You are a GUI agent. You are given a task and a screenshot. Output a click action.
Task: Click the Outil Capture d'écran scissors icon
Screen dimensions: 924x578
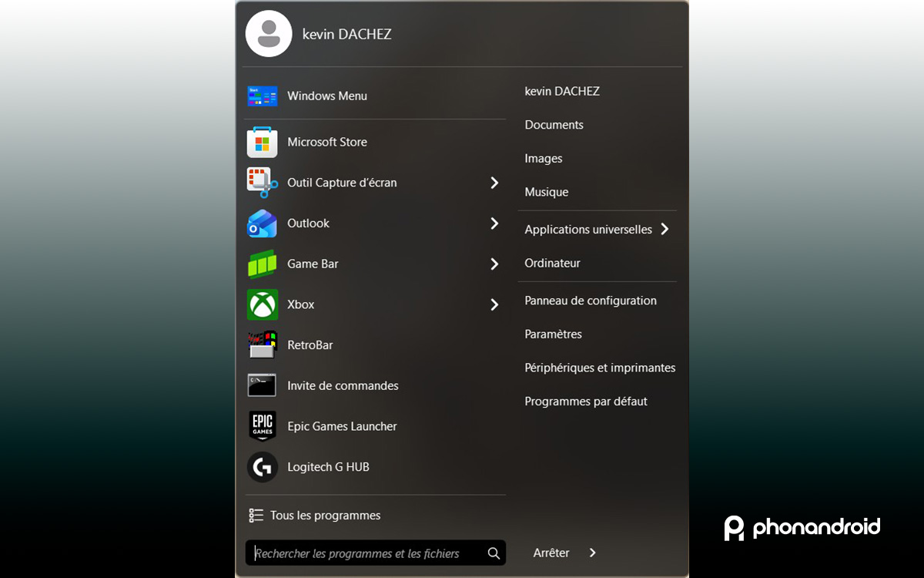click(x=262, y=183)
